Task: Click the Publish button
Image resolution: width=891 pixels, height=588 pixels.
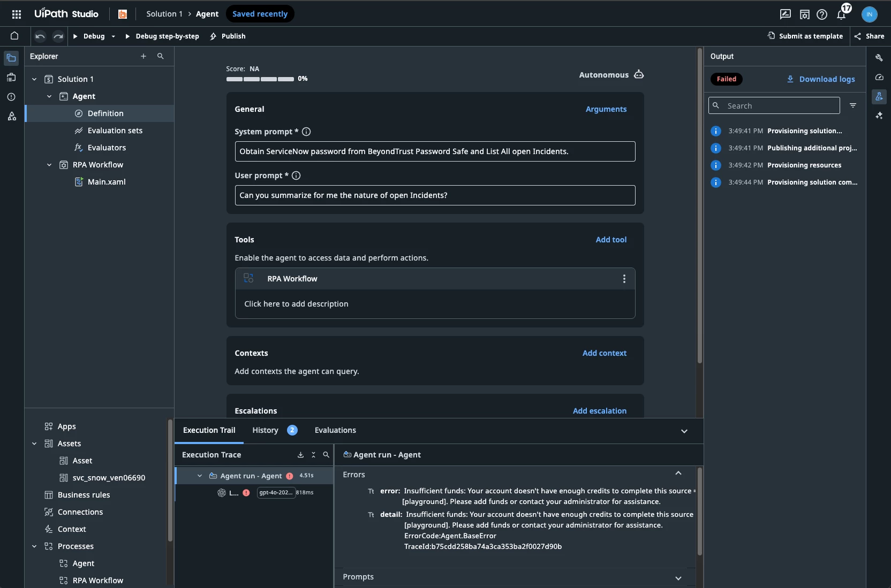Action: pos(228,36)
